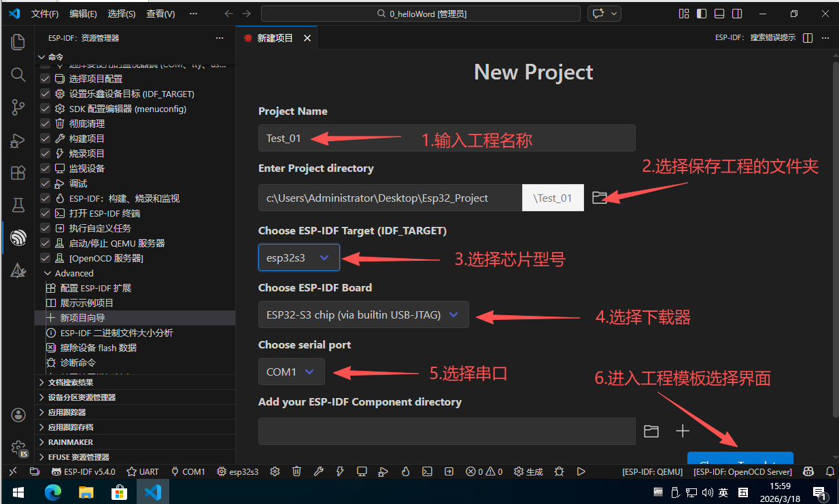Uncheck the 监视设备 checkbox
The width and height of the screenshot is (839, 504).
pos(45,168)
